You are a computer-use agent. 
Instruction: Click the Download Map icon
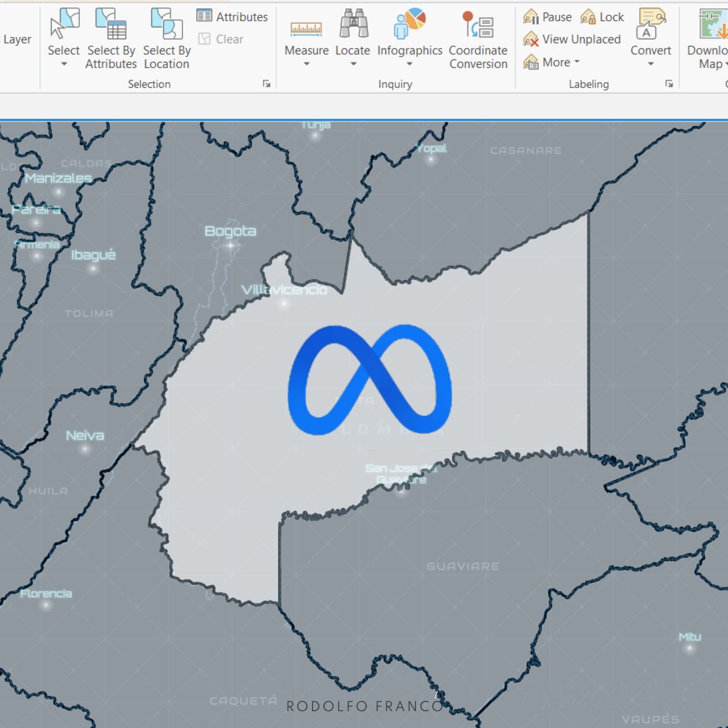click(713, 24)
